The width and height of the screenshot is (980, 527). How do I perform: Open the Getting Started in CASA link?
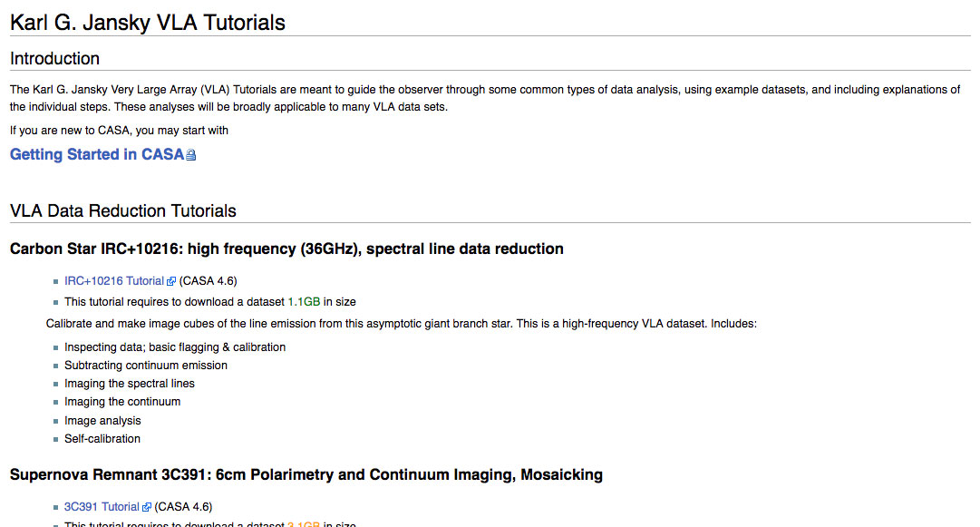click(x=96, y=154)
